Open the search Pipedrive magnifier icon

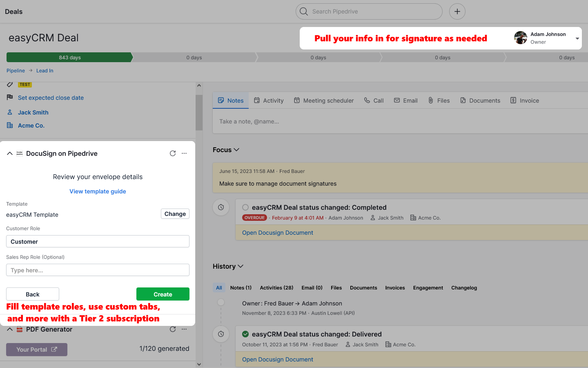click(x=303, y=11)
